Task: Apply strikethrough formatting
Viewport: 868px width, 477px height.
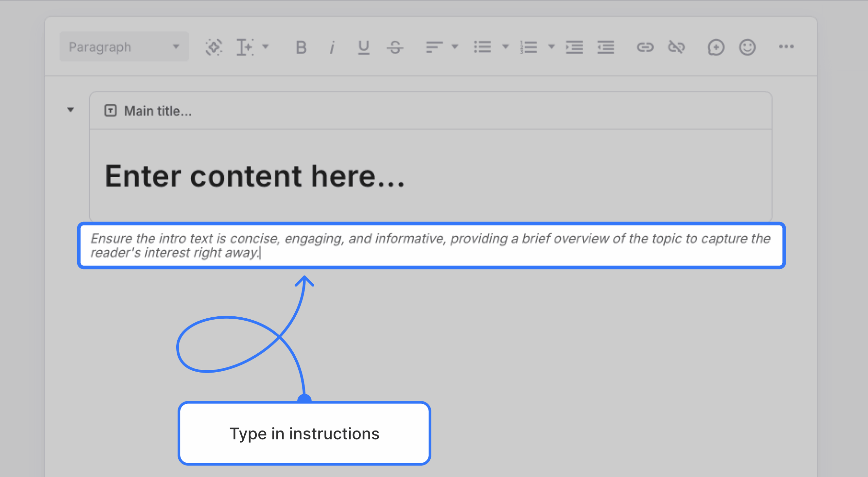Action: 395,47
